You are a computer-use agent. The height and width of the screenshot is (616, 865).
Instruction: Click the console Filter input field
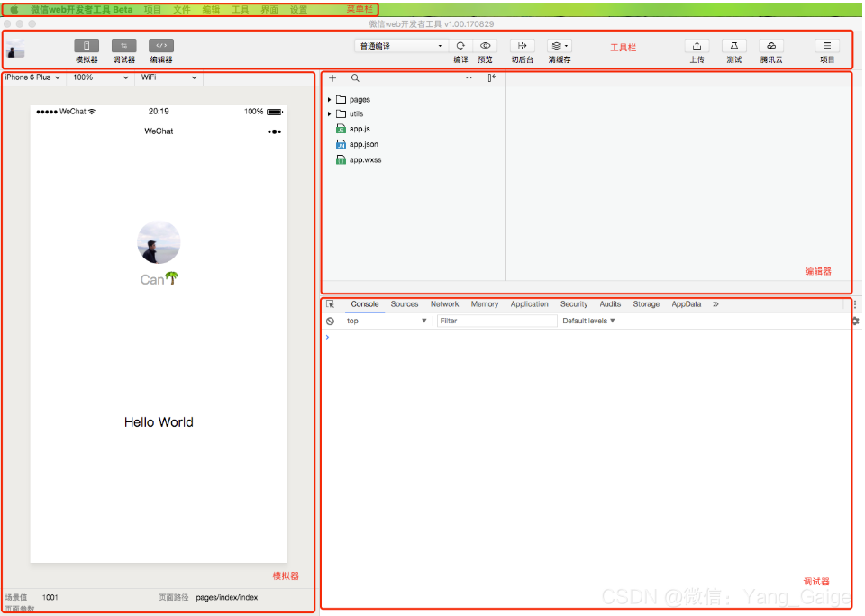(496, 321)
